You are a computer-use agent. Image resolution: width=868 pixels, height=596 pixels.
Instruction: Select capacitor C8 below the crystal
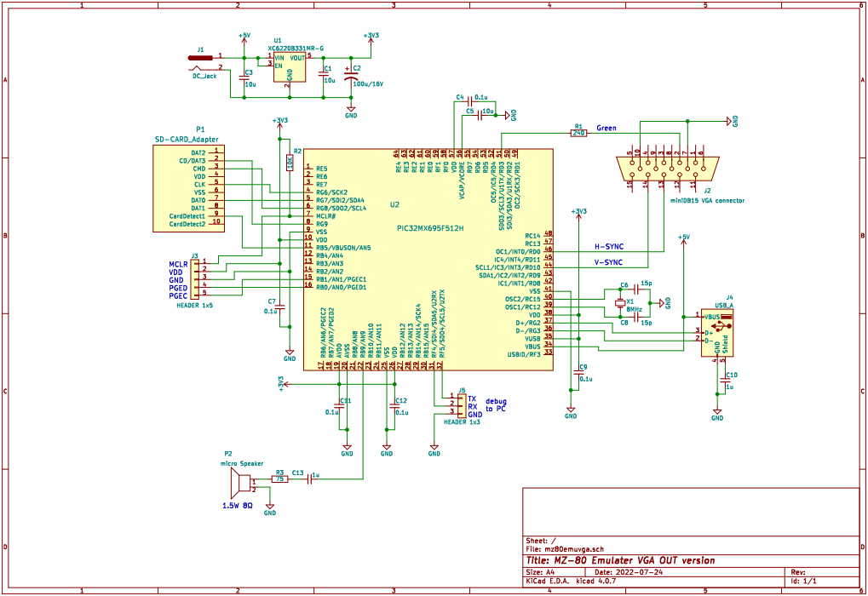[635, 317]
